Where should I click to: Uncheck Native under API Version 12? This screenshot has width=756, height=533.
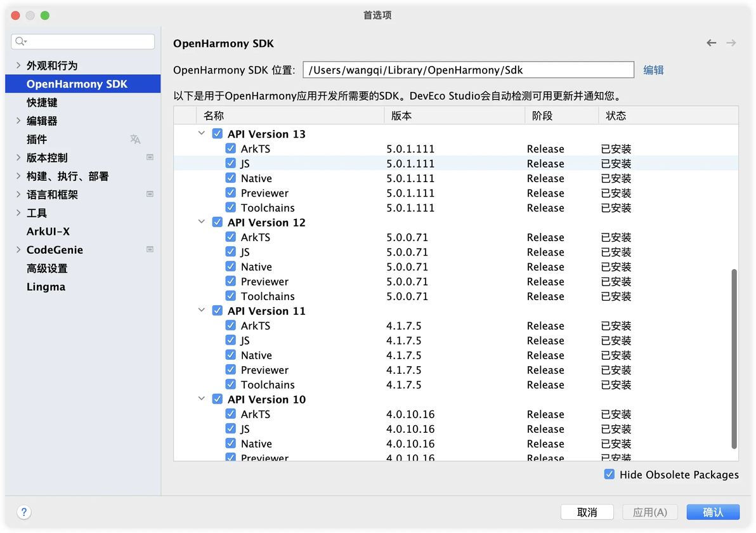click(230, 266)
